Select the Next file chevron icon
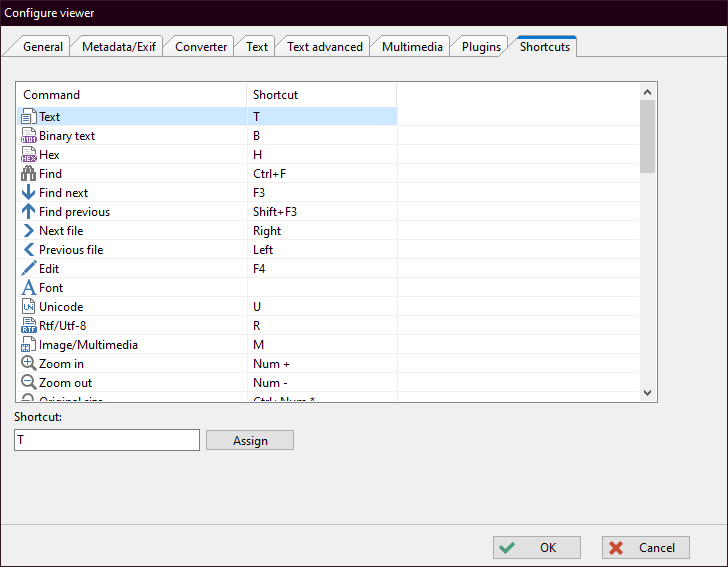The image size is (728, 567). coord(28,231)
